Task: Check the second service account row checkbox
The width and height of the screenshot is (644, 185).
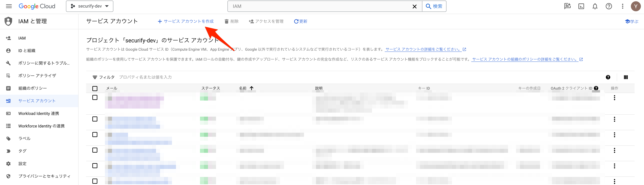Action: pyautogui.click(x=95, y=119)
